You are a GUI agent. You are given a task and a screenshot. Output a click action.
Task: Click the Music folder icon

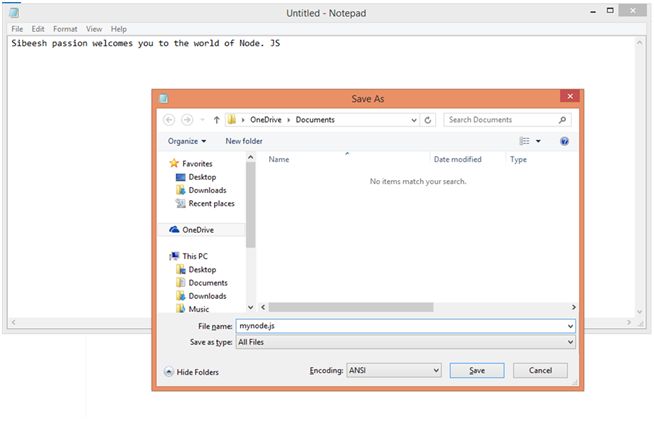coord(181,309)
